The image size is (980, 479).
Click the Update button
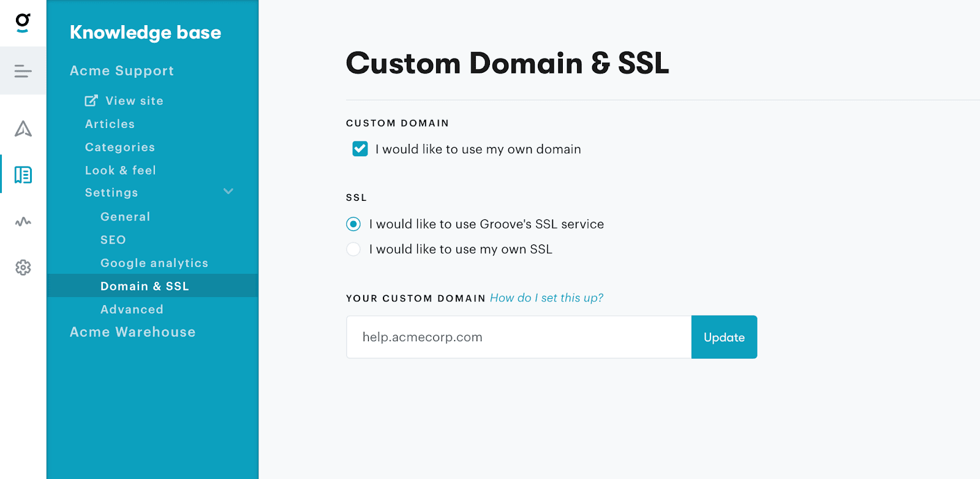click(724, 337)
